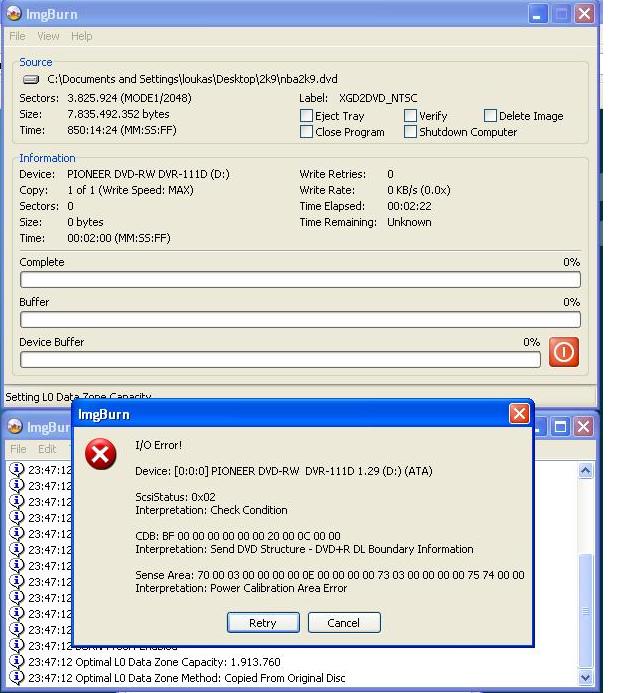Click the Device Buffer progress bar
This screenshot has height=693, width=640.
click(280, 359)
